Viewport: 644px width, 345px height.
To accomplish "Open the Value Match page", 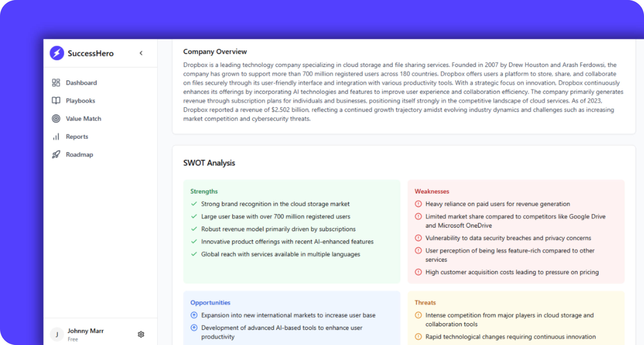I will click(83, 119).
